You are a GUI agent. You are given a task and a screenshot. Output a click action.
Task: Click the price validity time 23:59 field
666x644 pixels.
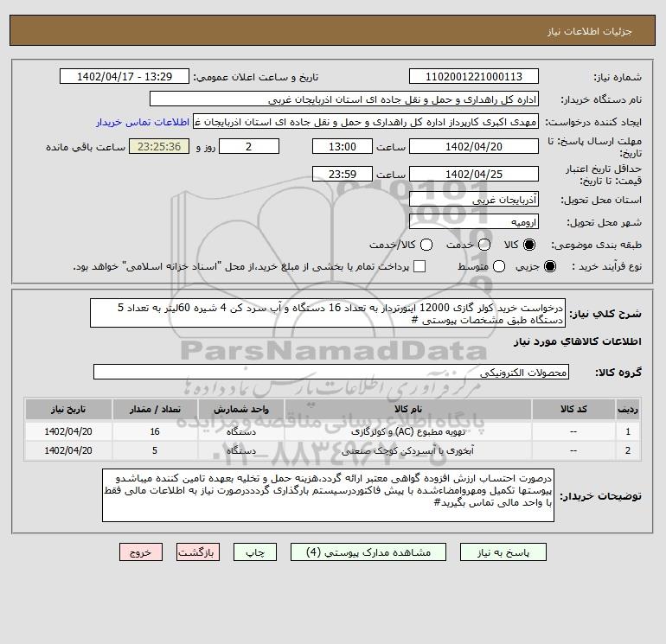343,174
